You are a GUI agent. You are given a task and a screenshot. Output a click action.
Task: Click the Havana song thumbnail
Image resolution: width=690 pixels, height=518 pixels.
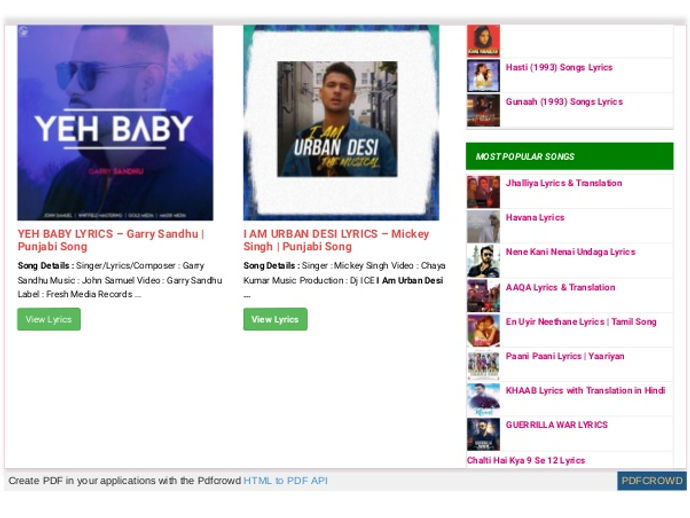pos(483,226)
